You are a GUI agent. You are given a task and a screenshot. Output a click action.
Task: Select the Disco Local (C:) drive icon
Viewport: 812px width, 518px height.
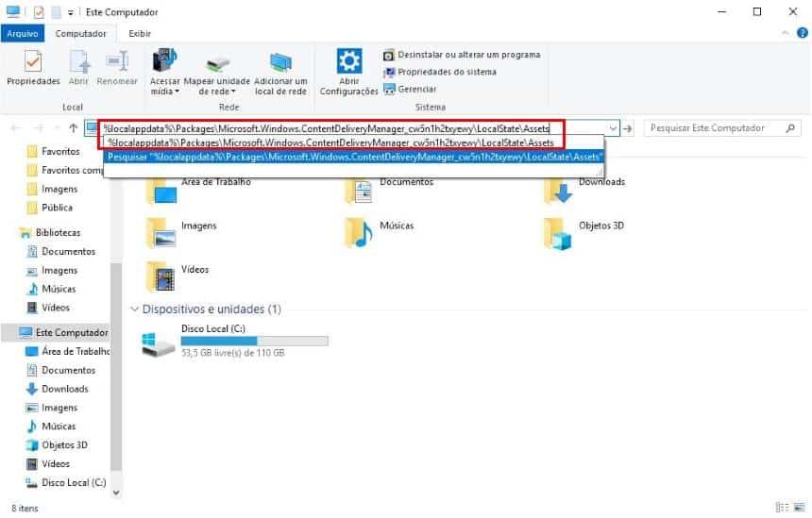click(x=158, y=343)
